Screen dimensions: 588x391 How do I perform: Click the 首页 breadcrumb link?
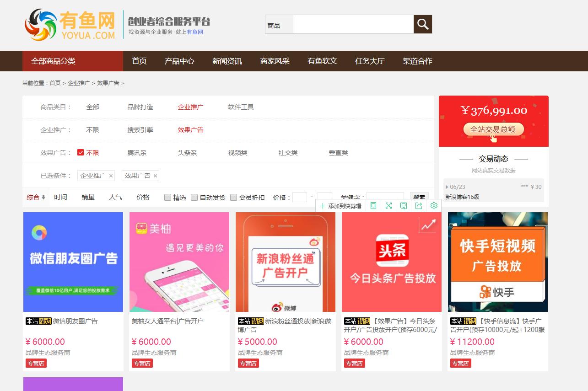tap(54, 83)
